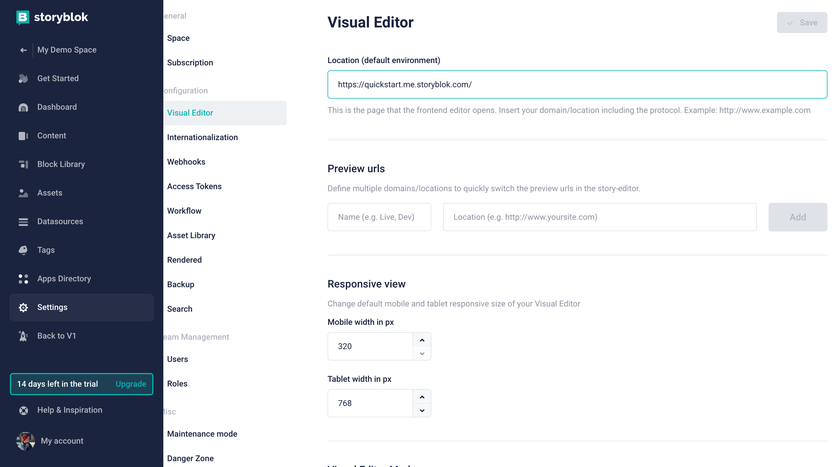The image size is (840, 467).
Task: Increase Tablet width using up arrow
Action: coord(422,397)
